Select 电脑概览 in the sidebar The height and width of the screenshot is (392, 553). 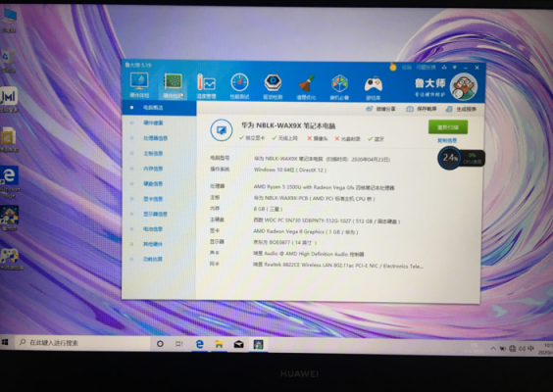click(x=159, y=108)
